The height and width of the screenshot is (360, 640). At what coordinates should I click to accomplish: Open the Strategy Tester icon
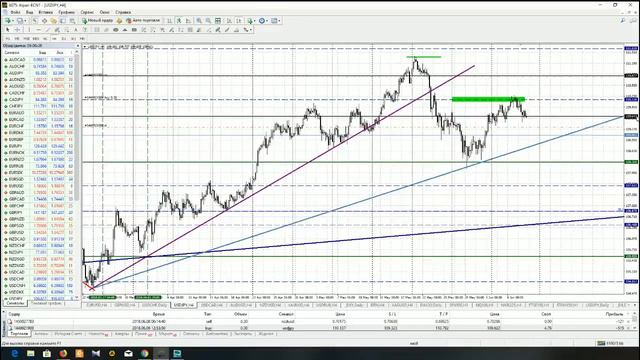[x=72, y=20]
